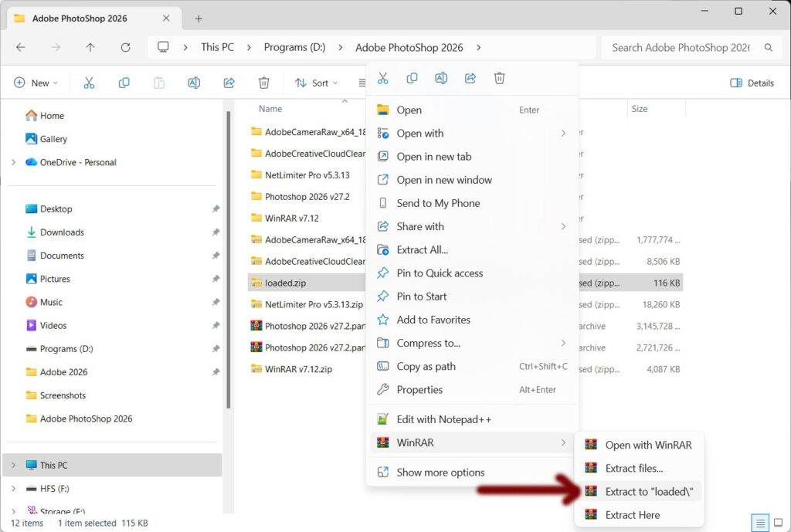The image size is (791, 532).
Task: Click the Rename icon in context menu top row
Action: [x=441, y=78]
